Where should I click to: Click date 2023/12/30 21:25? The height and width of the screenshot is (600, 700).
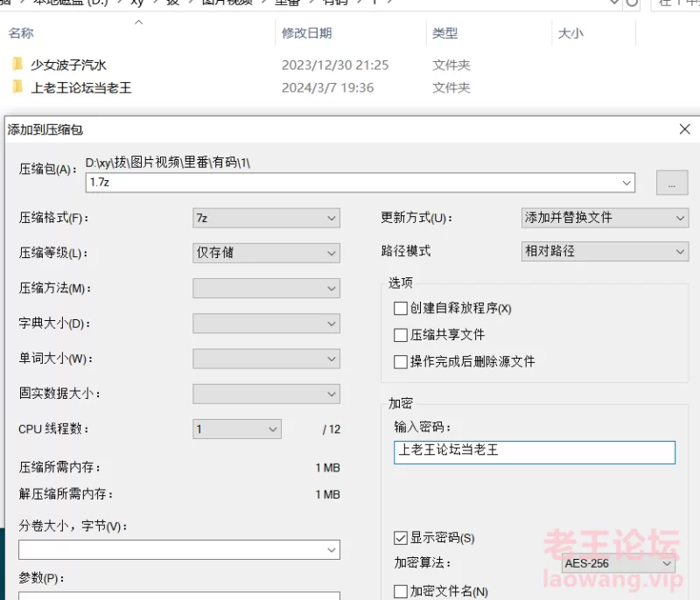click(x=335, y=65)
